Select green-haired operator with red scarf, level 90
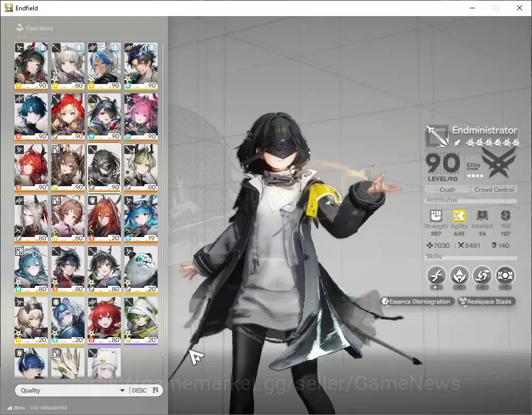Image resolution: width=532 pixels, height=415 pixels. click(x=31, y=66)
